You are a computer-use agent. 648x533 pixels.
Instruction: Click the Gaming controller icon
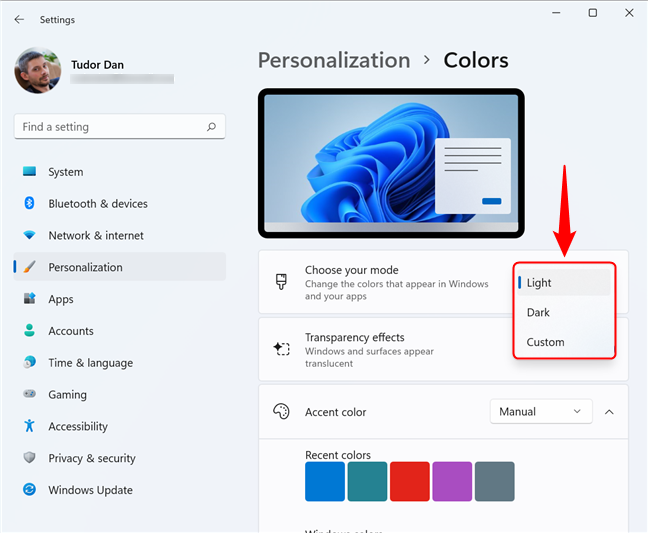coord(29,394)
